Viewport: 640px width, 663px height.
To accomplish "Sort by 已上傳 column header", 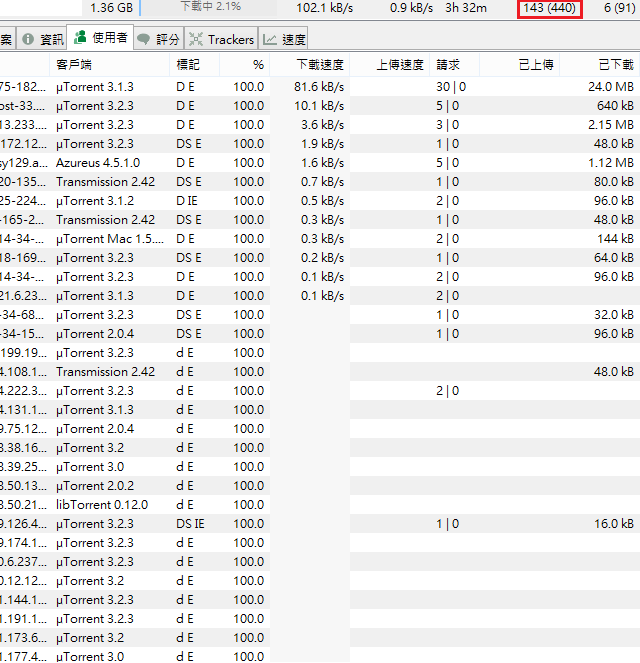I will click(x=520, y=65).
